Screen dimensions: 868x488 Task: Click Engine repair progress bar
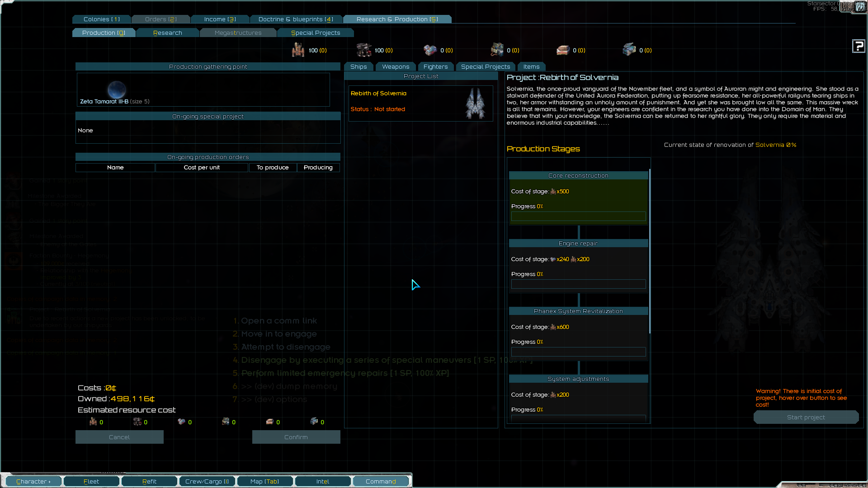(x=578, y=284)
